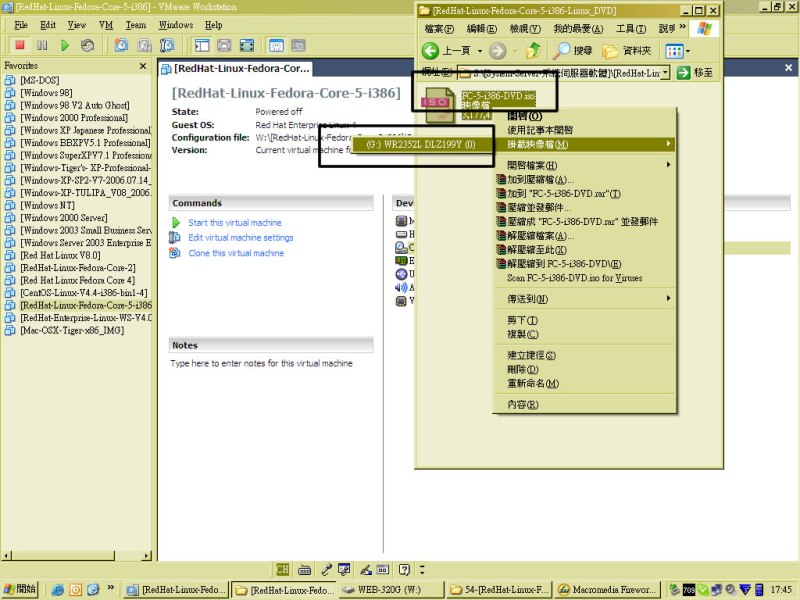
Task: Open the 檔案(F) menu in Explorer
Action: (439, 29)
